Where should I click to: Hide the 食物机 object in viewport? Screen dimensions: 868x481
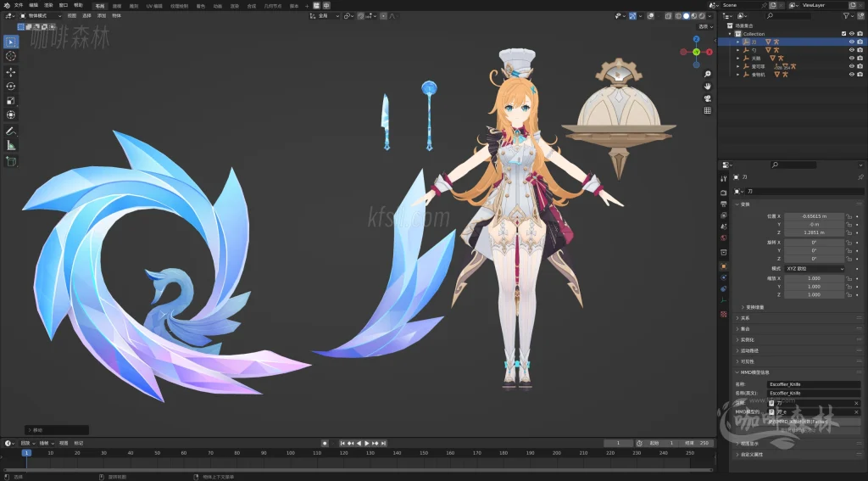[852, 75]
